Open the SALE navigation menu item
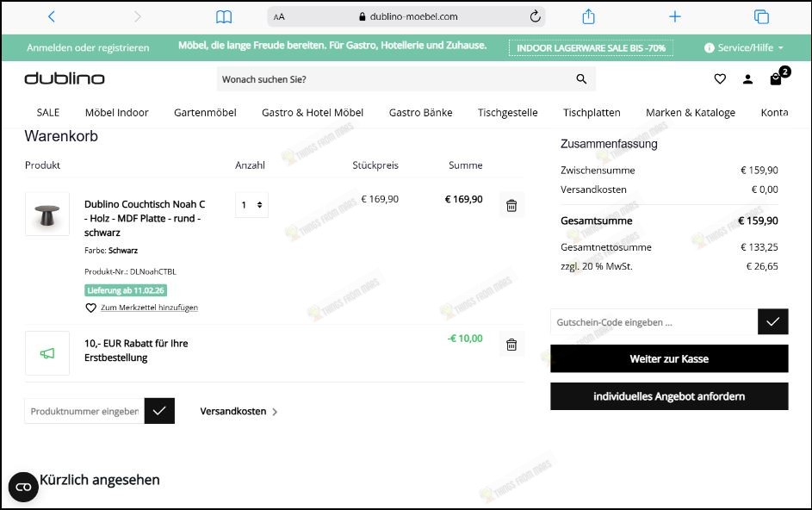 tap(47, 112)
